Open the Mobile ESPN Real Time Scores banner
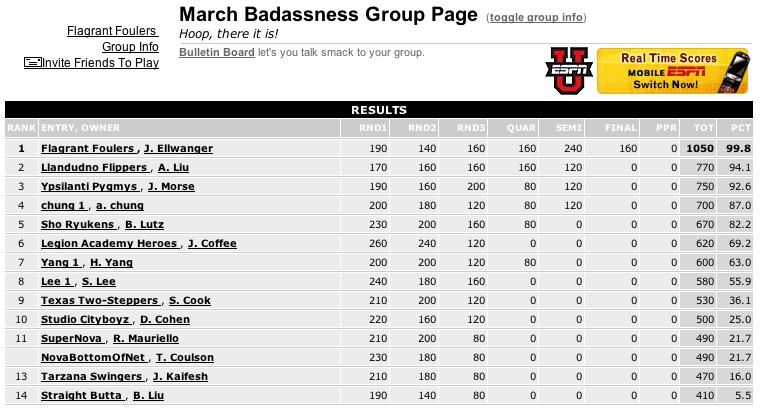Image resolution: width=765 pixels, height=416 pixels. pyautogui.click(x=673, y=71)
